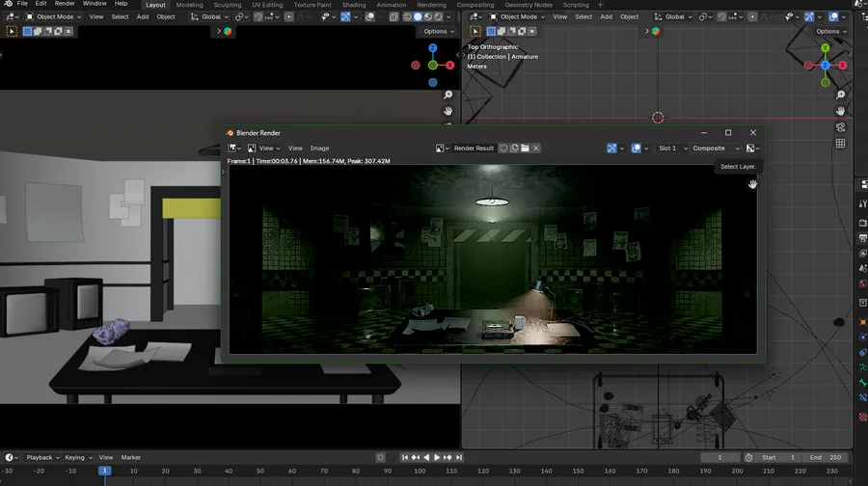Open Global transform orientation dropdown in left viewport
868x486 pixels.
209,16
